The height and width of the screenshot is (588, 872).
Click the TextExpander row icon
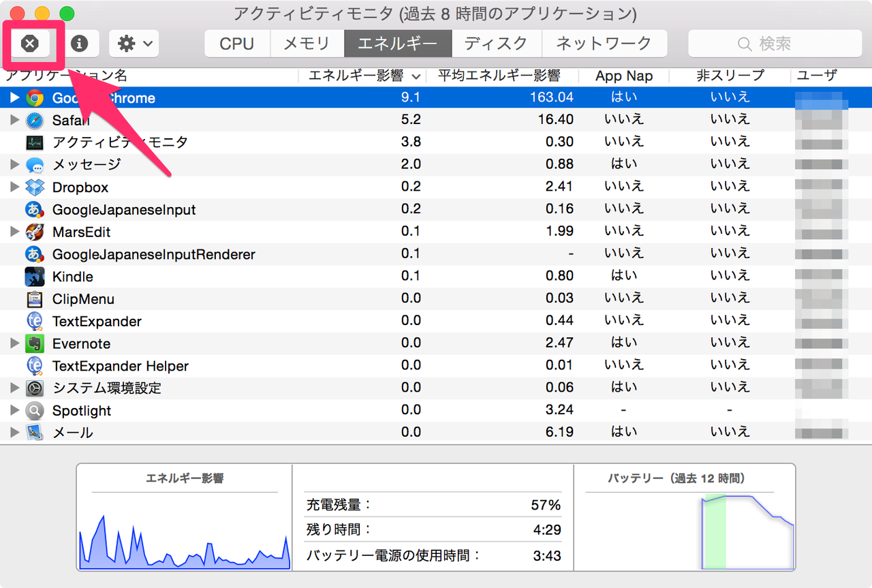[35, 321]
